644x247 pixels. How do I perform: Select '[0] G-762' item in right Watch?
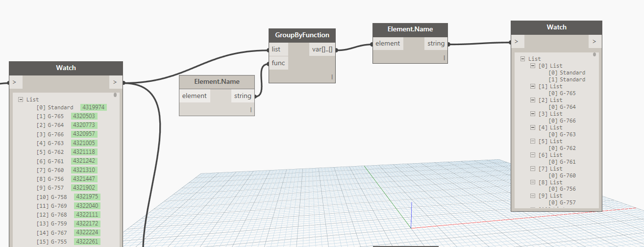pyautogui.click(x=562, y=148)
